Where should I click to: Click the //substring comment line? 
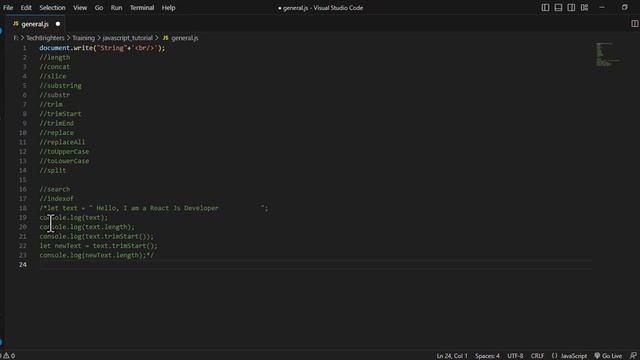(x=60, y=86)
